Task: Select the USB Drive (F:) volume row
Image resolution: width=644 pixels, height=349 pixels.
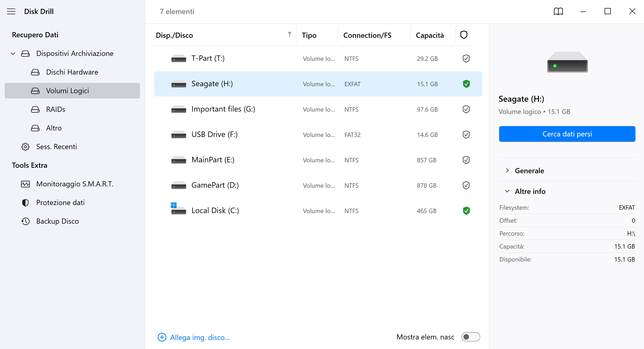Action: pyautogui.click(x=318, y=135)
